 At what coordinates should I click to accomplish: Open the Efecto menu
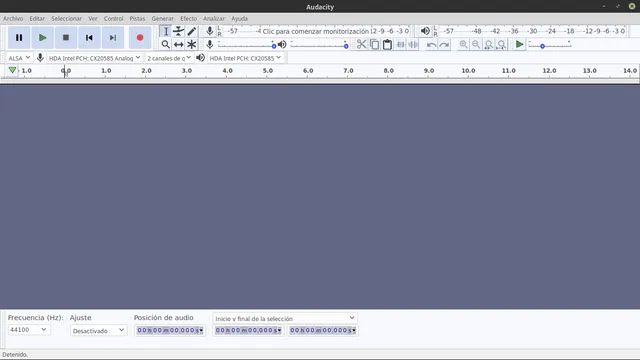[189, 18]
